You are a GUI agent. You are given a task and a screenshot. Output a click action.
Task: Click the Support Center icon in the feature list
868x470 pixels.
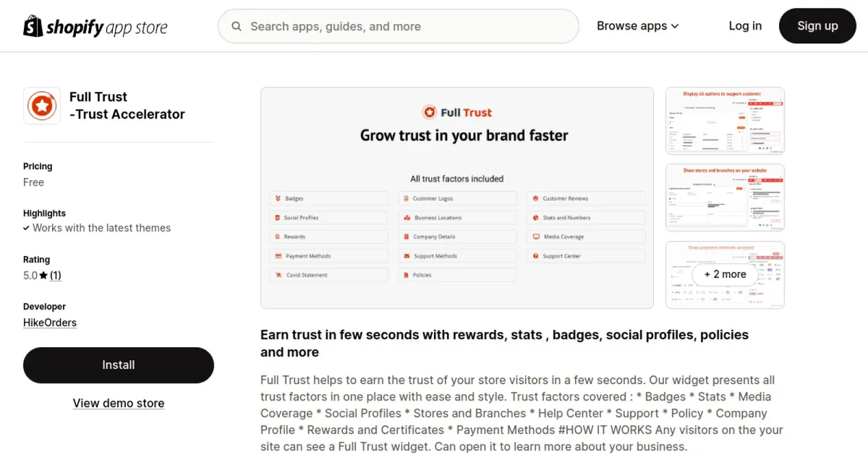(535, 256)
